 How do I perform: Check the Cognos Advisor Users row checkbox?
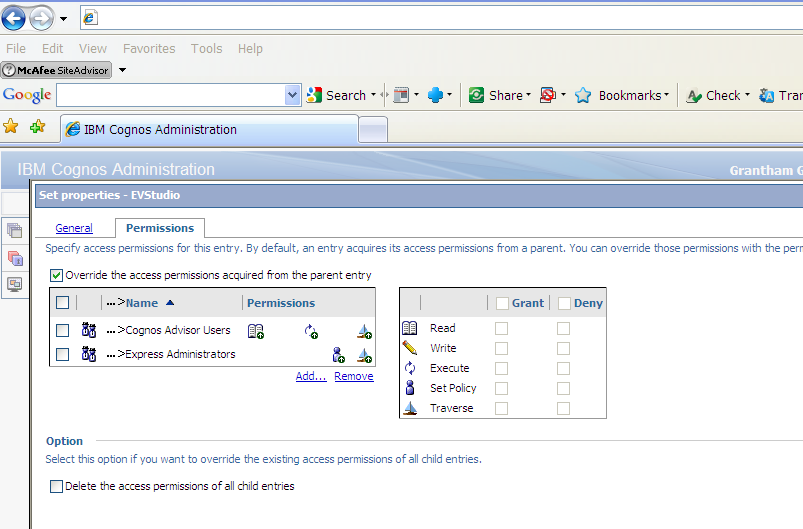[62, 330]
